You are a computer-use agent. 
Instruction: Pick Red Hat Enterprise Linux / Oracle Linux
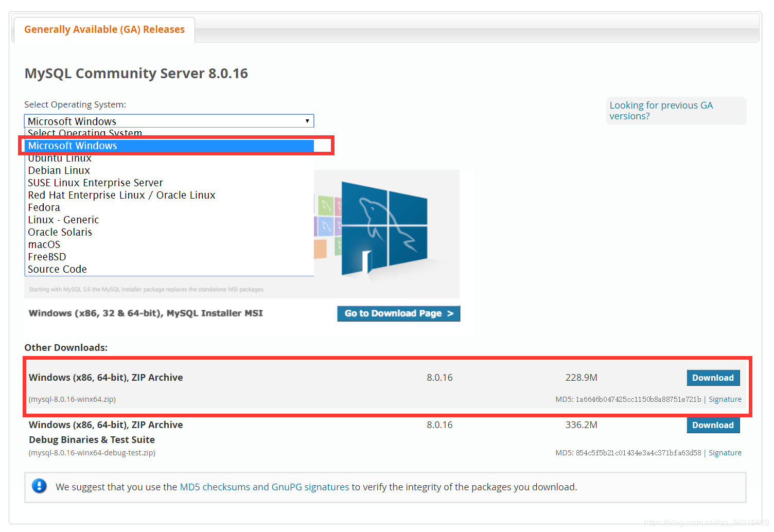tap(169, 195)
